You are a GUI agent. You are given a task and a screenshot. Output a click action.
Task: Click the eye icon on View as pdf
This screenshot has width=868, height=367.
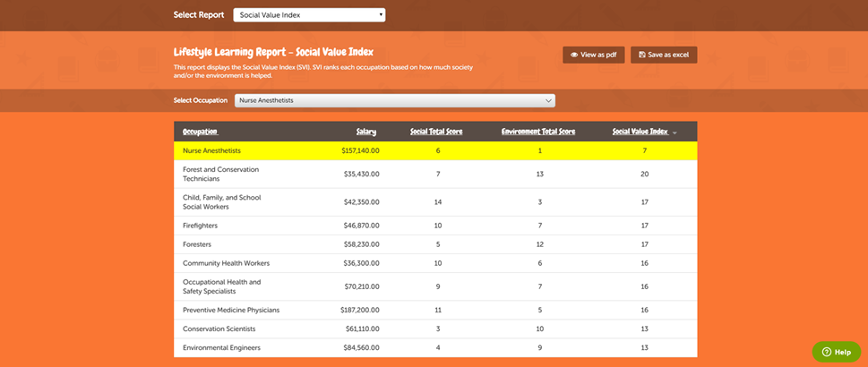(x=574, y=55)
